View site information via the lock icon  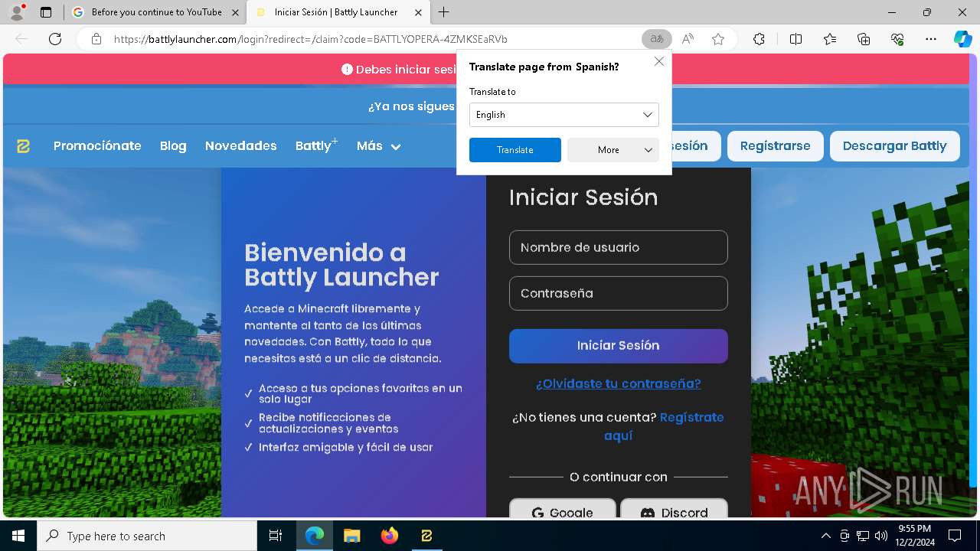pyautogui.click(x=96, y=39)
